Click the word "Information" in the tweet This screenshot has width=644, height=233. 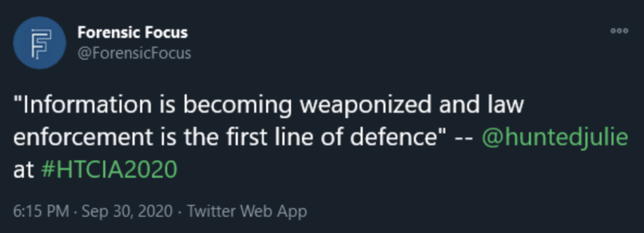[87, 106]
